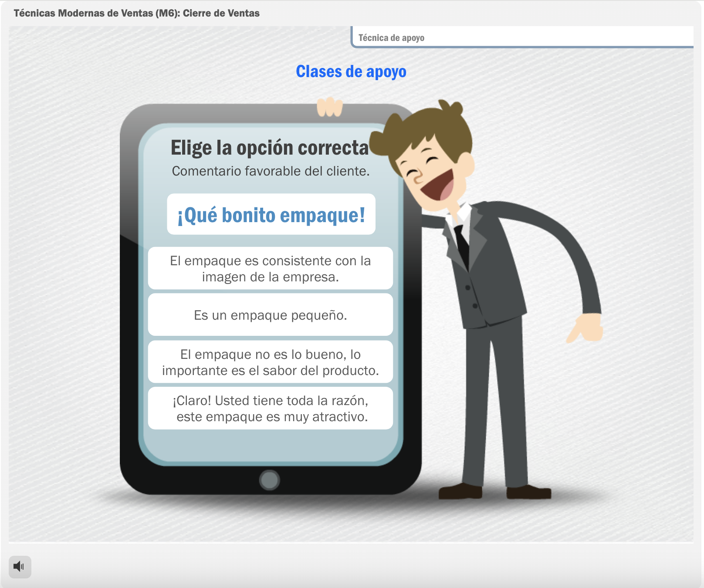The image size is (704, 588).
Task: Click the salesman's brown shoes
Action: point(494,492)
